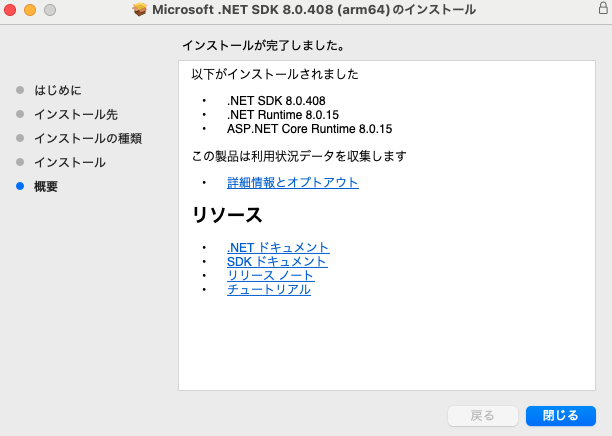Click the インストールの種類 sidebar step
This screenshot has width=612, height=436.
click(x=88, y=138)
